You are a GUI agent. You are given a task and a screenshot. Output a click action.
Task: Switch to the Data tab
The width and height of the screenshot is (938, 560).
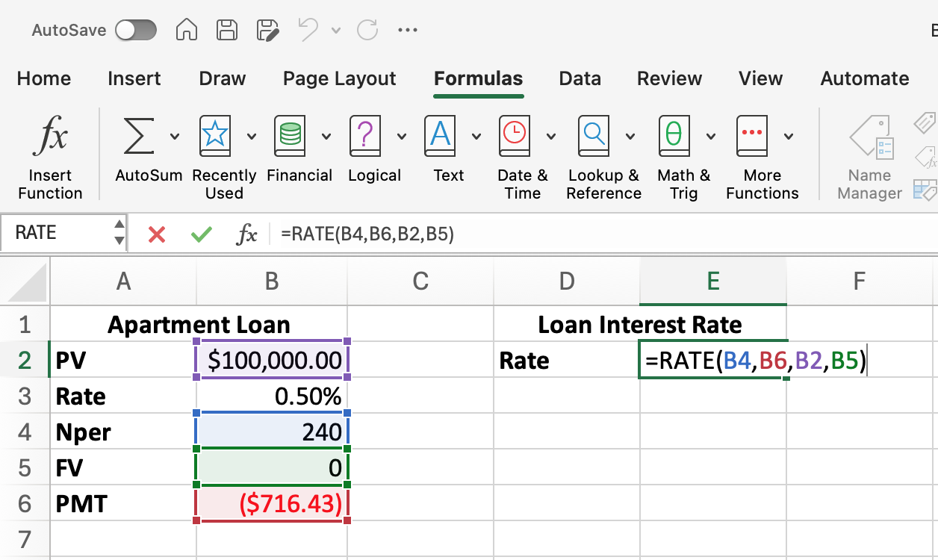(x=580, y=78)
